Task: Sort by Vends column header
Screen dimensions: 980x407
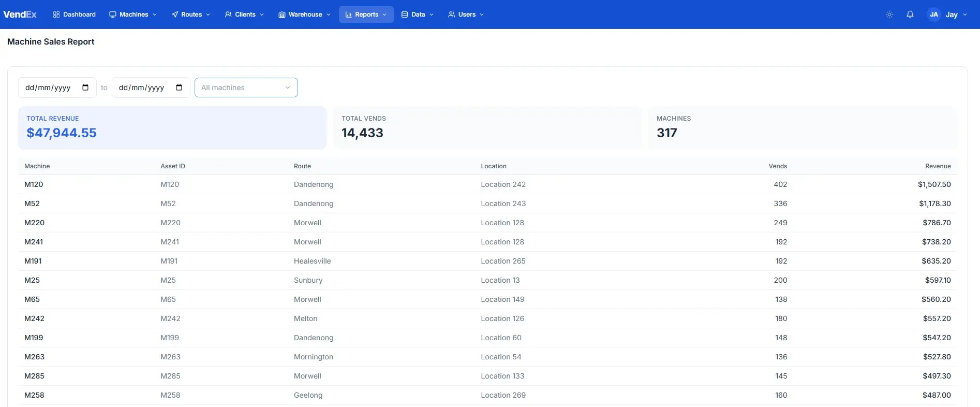Action: click(778, 166)
